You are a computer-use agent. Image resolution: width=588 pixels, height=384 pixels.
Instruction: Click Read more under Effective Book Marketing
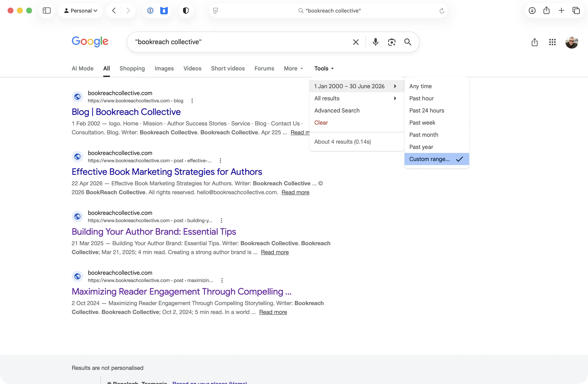click(295, 192)
